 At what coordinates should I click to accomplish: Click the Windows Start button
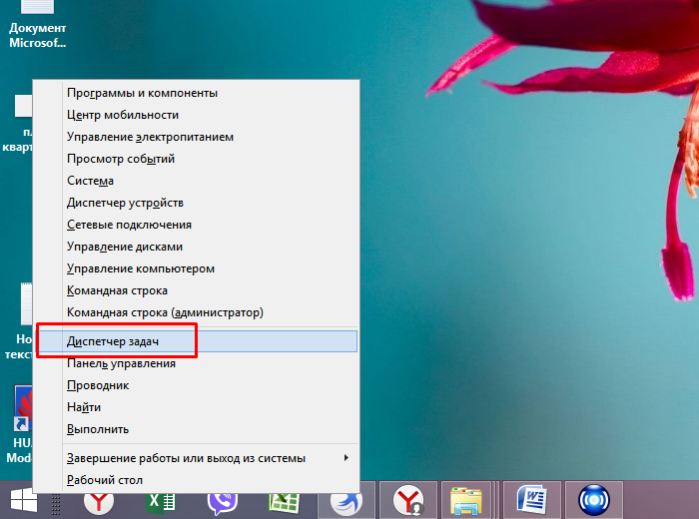click(23, 500)
